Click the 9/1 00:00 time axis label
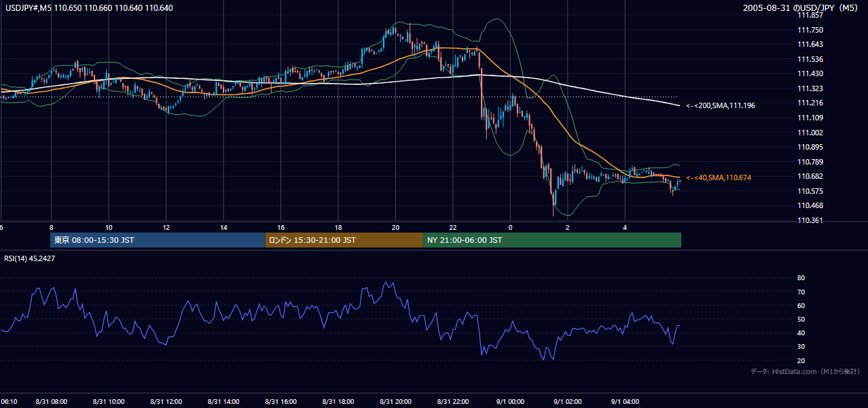The image size is (868, 408). tap(511, 401)
